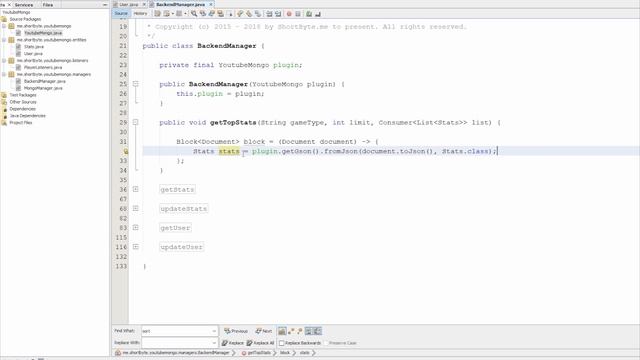
Task: Click the Replace button's pencil icon
Action: pos(224,343)
